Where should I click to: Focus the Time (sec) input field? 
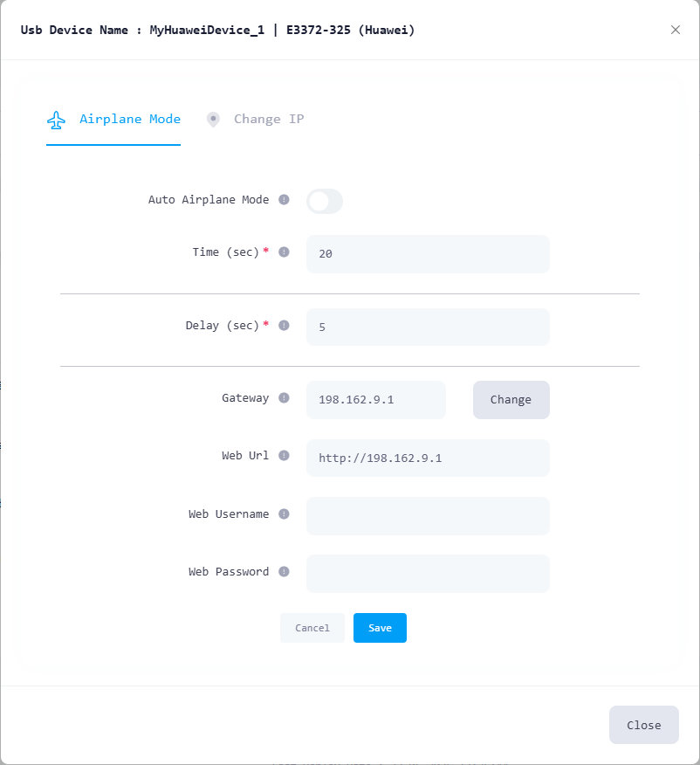(x=428, y=254)
